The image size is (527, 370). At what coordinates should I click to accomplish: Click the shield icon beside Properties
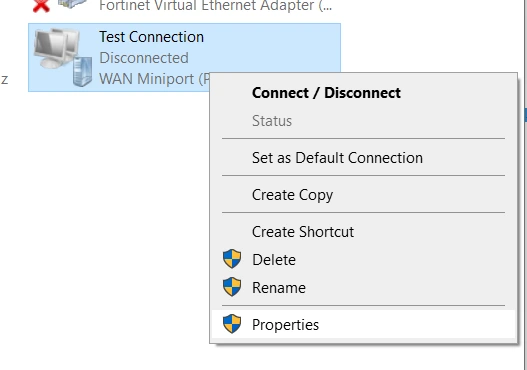(x=232, y=324)
